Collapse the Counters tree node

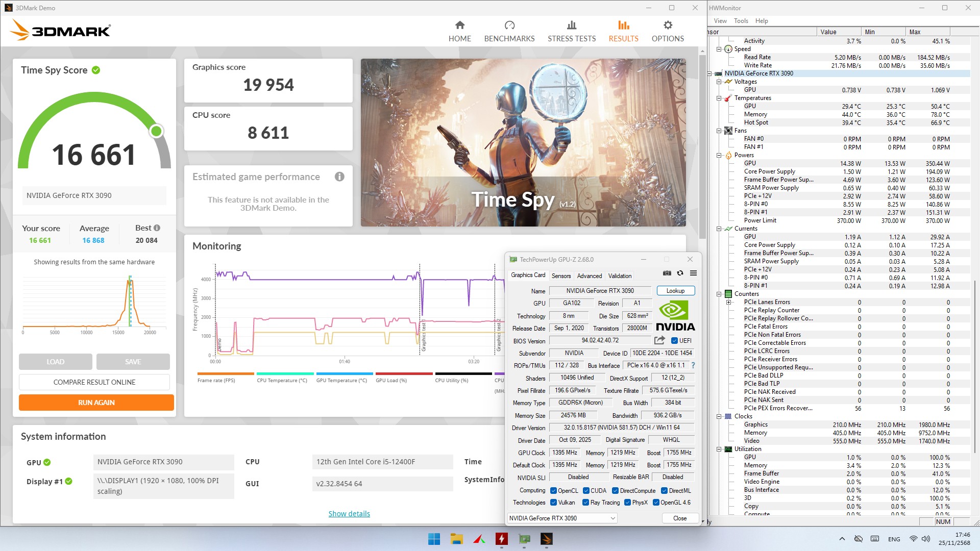tap(719, 294)
